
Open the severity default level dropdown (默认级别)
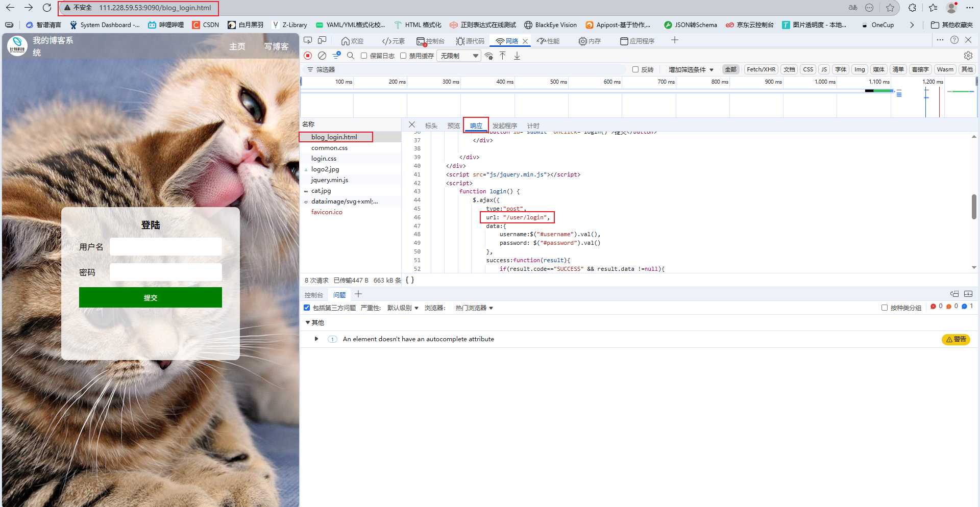(x=403, y=308)
